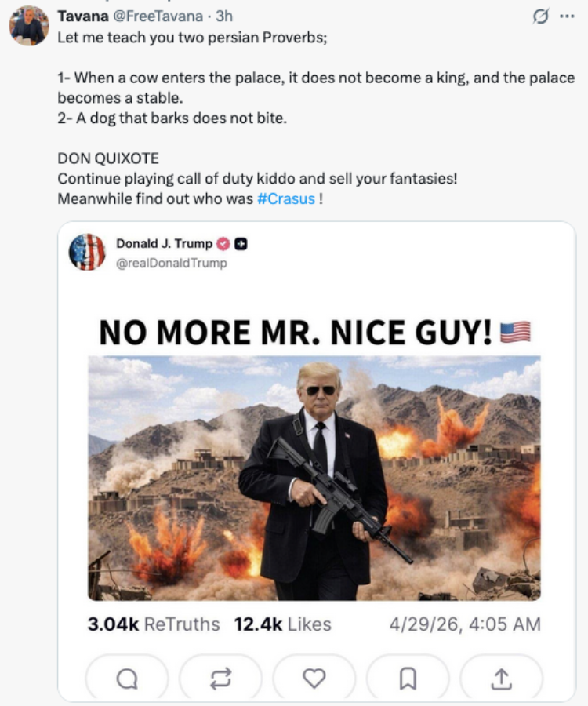Click the Donald J. Trump display name
The height and width of the screenshot is (706, 588).
point(164,244)
